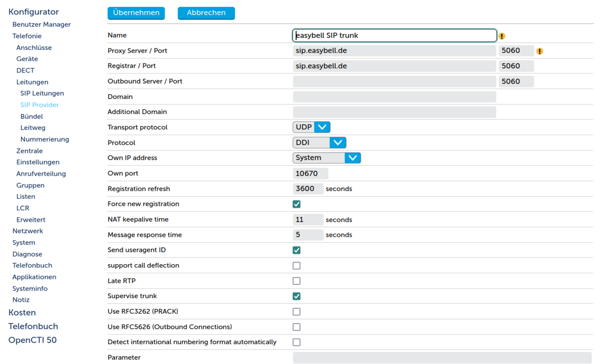Open the OpenCTI 50 section

(x=33, y=340)
